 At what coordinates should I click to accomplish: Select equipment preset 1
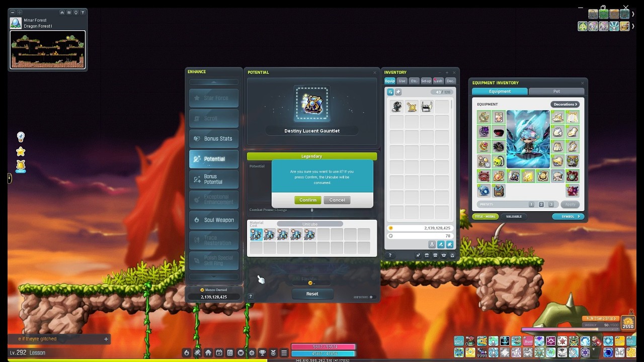click(x=531, y=205)
